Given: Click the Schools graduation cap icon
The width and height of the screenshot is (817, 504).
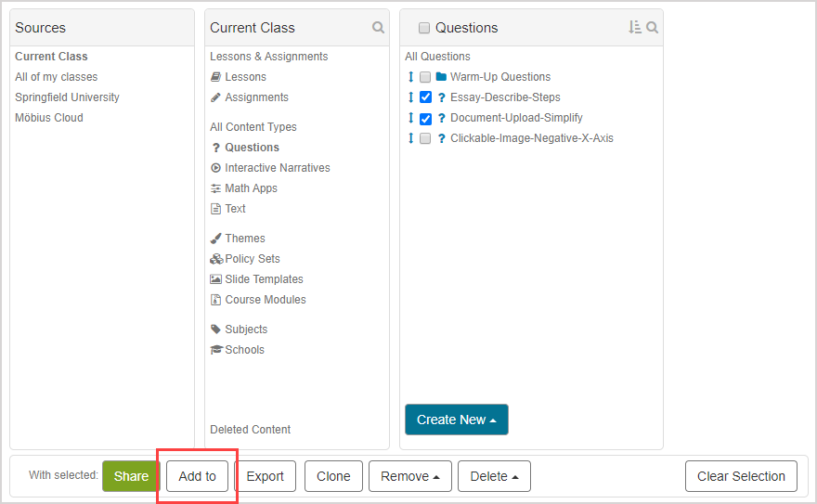Looking at the screenshot, I should pos(216,350).
